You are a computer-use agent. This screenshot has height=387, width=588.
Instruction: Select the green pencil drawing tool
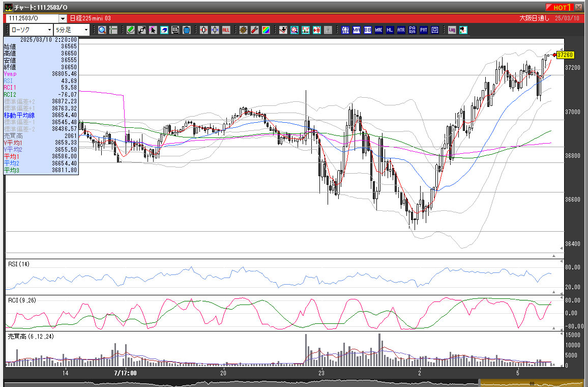(x=131, y=30)
